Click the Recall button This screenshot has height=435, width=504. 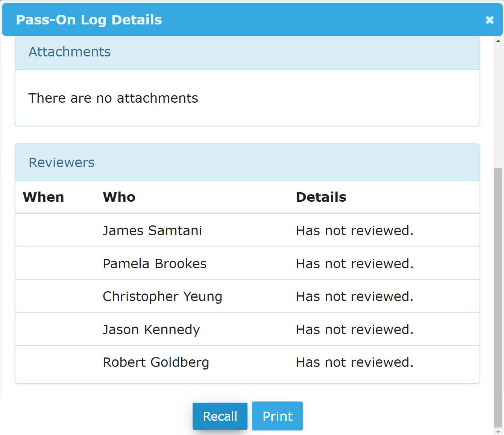point(220,416)
